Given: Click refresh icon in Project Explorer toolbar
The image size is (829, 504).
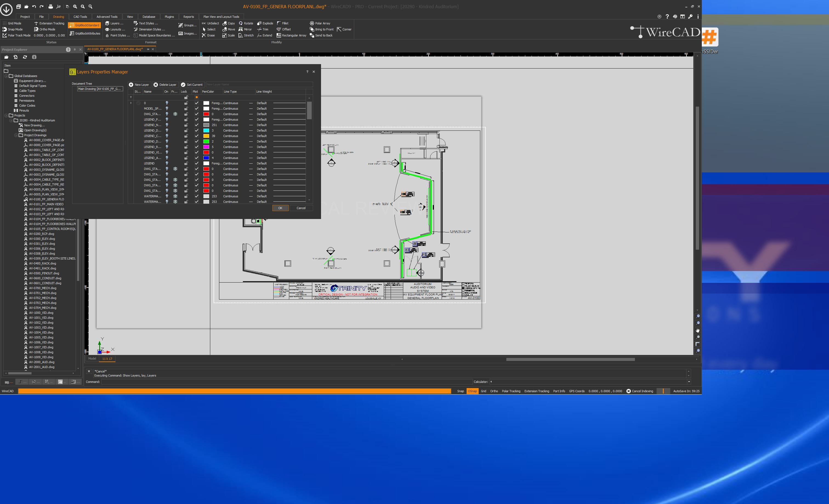Looking at the screenshot, I should [x=25, y=57].
